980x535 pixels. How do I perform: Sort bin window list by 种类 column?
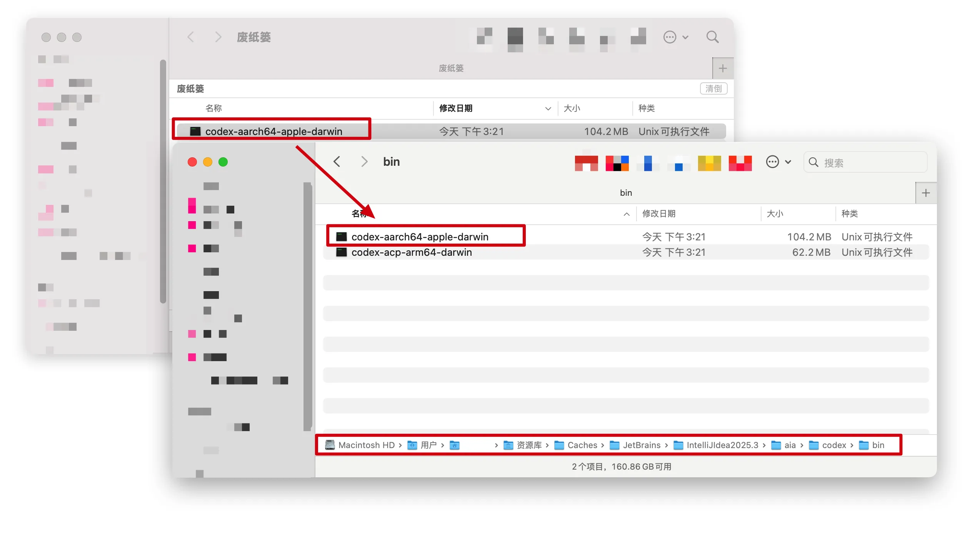tap(850, 213)
